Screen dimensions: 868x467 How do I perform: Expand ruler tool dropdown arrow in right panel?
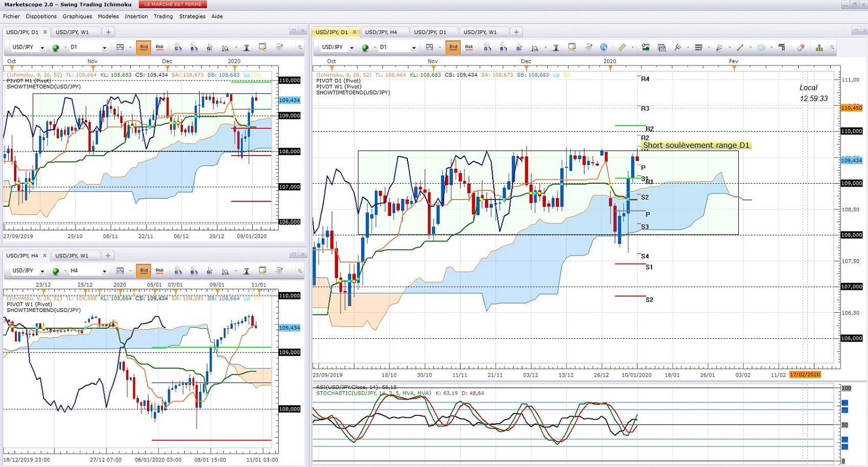pyautogui.click(x=633, y=48)
